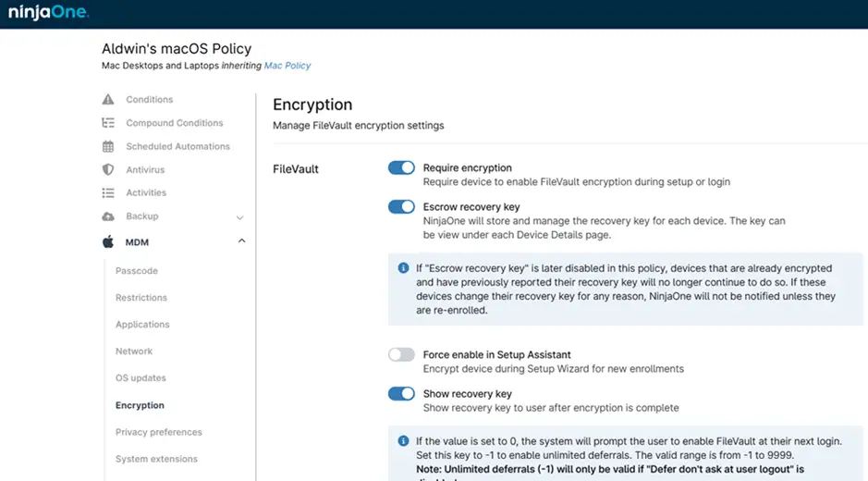Open OS updates settings
This screenshot has width=868, height=481.
[141, 378]
